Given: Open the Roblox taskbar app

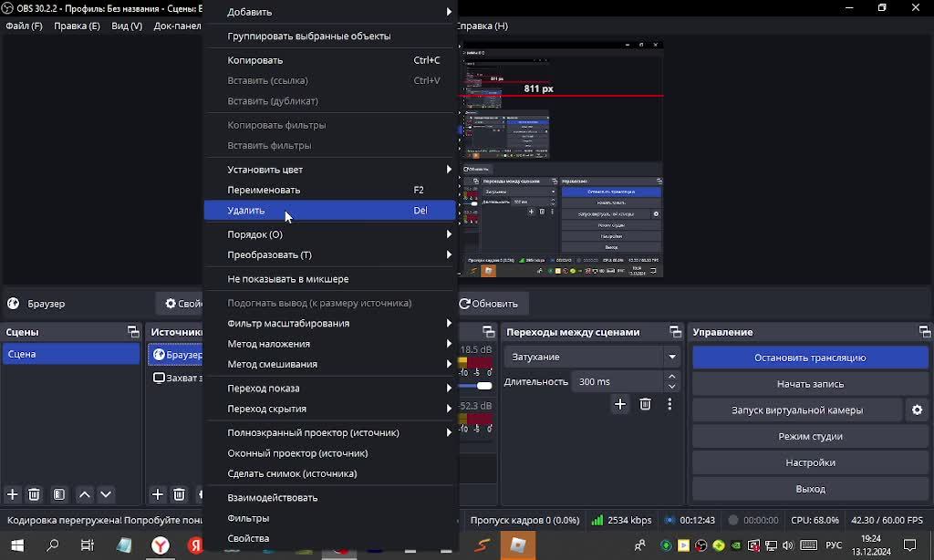Looking at the screenshot, I should [x=518, y=545].
